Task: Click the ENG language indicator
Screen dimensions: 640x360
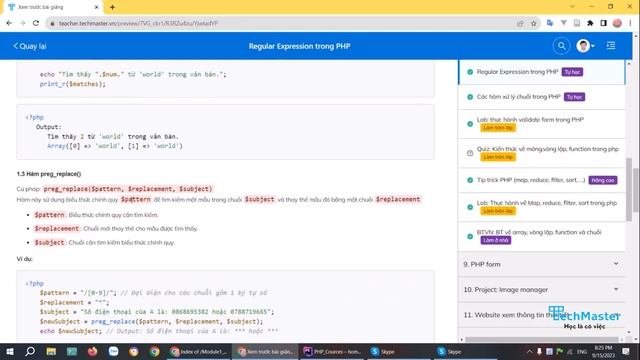Action: pos(582,351)
